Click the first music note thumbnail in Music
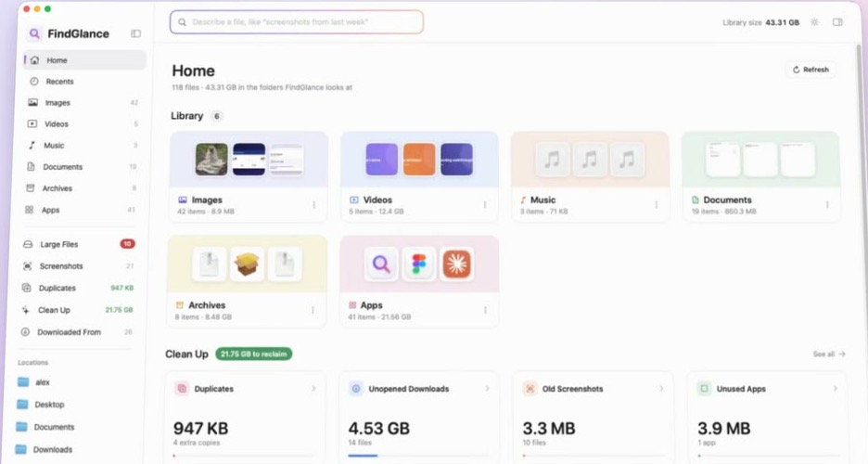Viewport: 868px width, 464px height. click(552, 160)
